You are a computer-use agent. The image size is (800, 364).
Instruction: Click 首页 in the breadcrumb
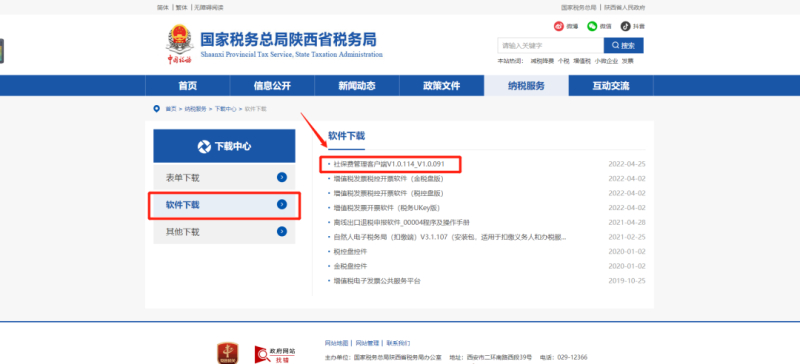point(171,109)
